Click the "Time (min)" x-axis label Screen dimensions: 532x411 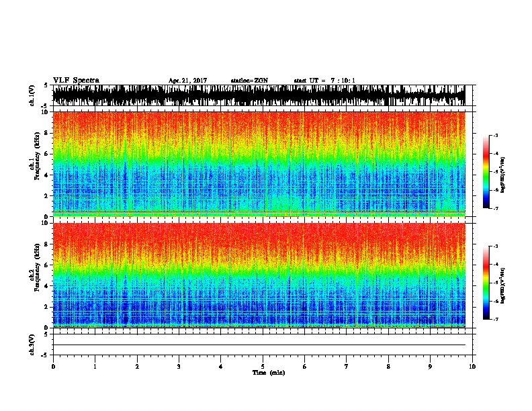pos(269,373)
